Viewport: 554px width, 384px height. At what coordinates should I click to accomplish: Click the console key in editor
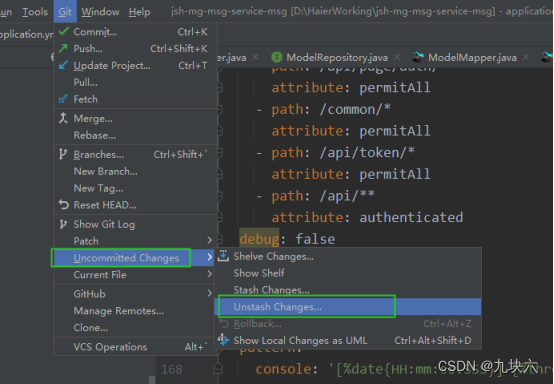[284, 370]
